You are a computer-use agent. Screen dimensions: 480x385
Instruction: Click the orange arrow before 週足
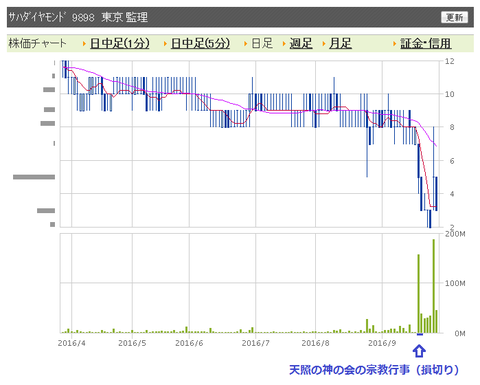pos(284,44)
